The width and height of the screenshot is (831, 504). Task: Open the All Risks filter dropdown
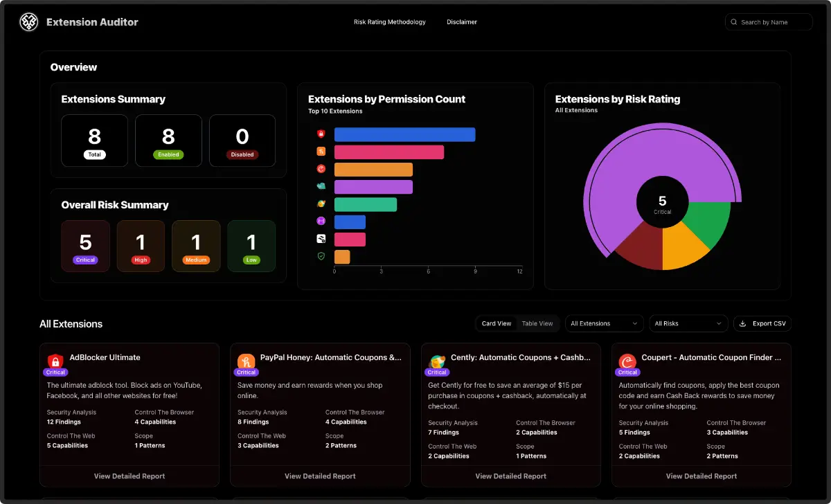(x=689, y=323)
